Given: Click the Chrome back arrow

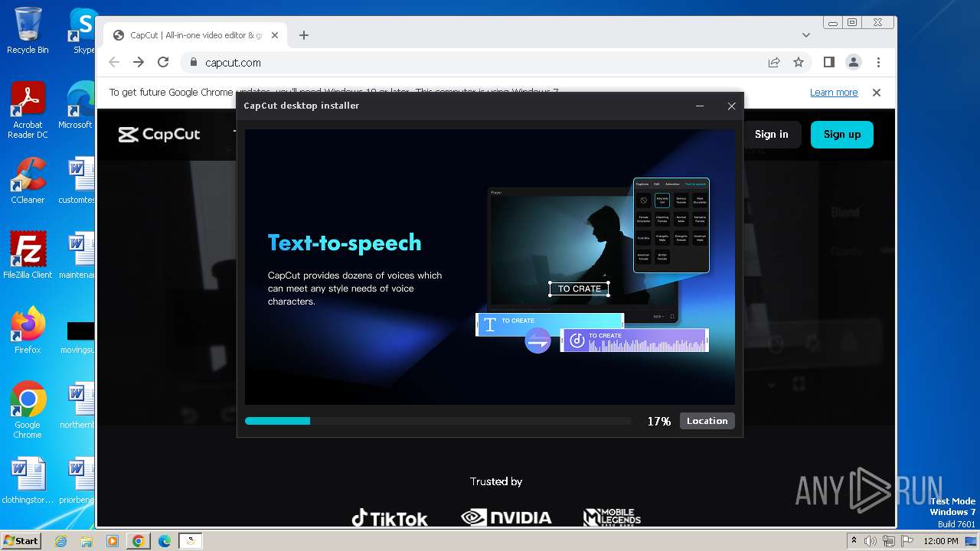Looking at the screenshot, I should pos(114,62).
